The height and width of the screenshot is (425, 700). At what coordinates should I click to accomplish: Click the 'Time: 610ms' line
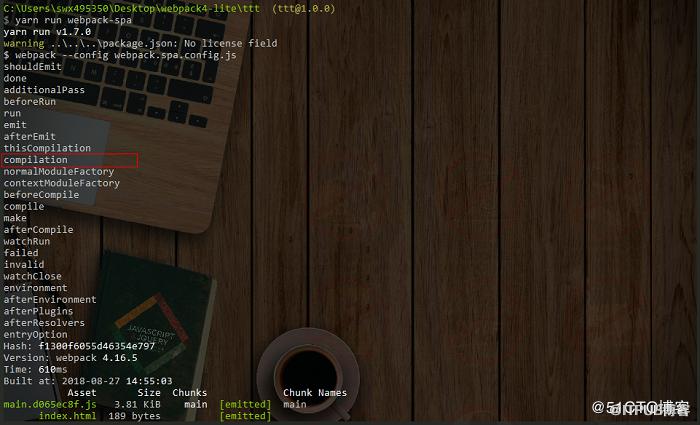[36, 369]
